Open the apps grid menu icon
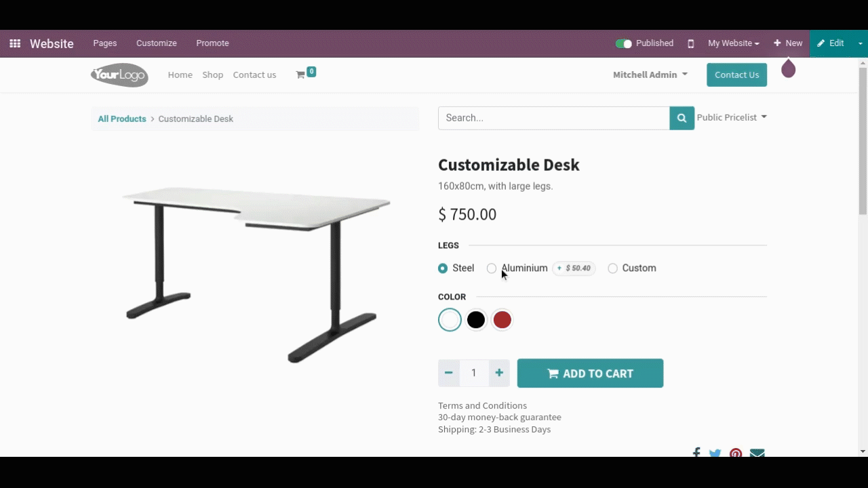The height and width of the screenshot is (488, 868). [x=15, y=43]
